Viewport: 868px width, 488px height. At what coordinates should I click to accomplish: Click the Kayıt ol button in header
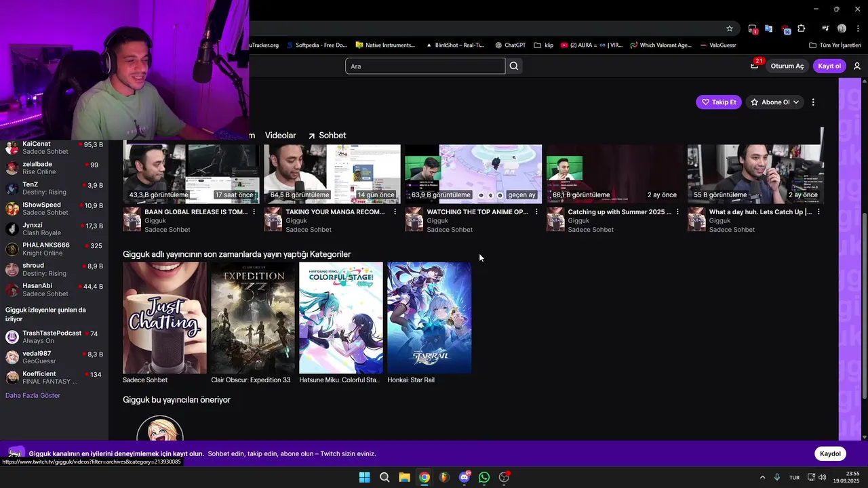[x=829, y=66]
